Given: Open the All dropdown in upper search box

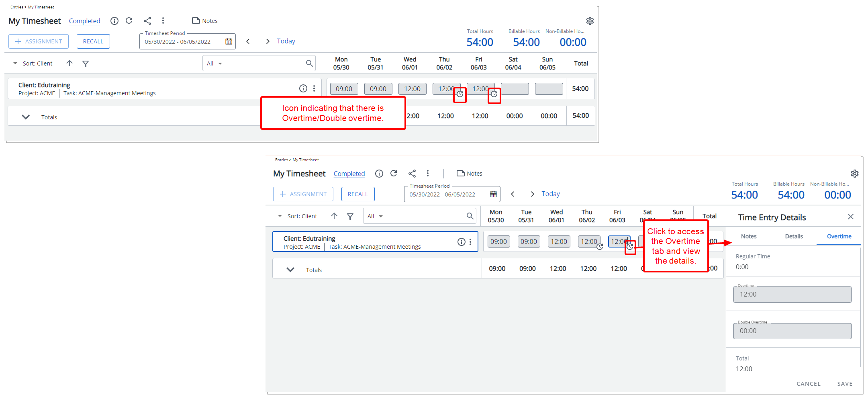Looking at the screenshot, I should 214,63.
